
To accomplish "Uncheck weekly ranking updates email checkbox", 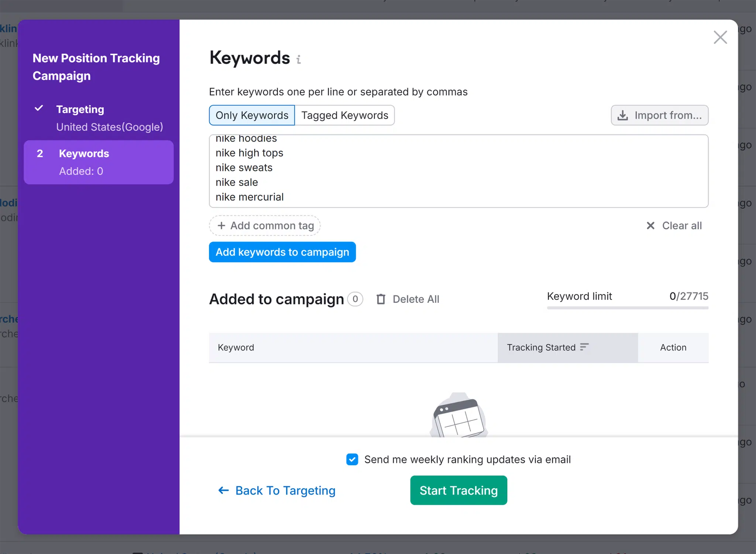I will click(x=352, y=459).
